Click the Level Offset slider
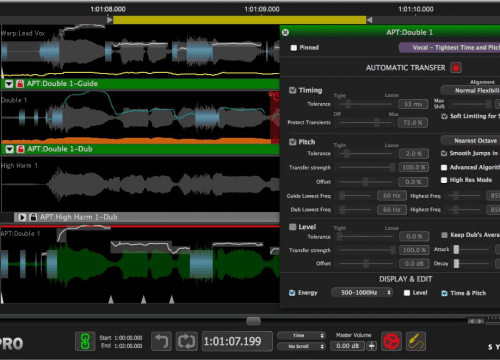 [366, 264]
